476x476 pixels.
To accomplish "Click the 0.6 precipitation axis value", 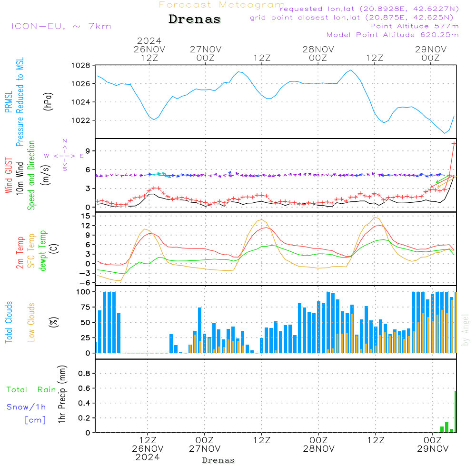I will (84, 388).
